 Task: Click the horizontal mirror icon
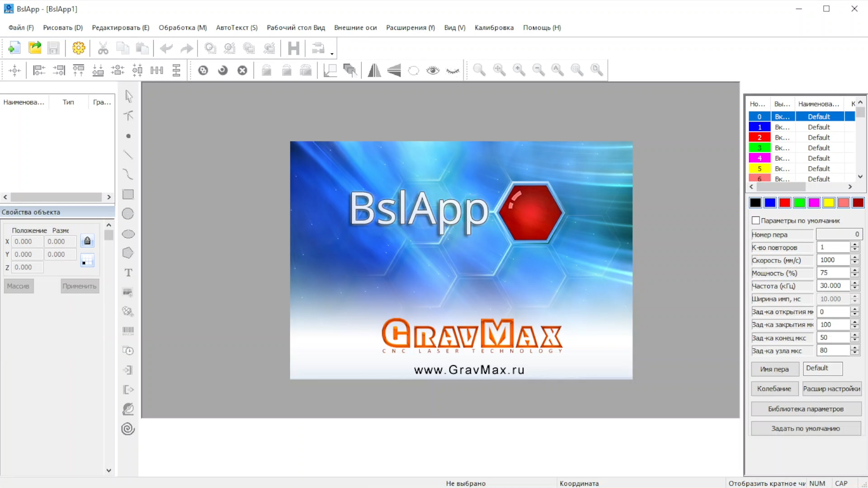click(x=374, y=70)
